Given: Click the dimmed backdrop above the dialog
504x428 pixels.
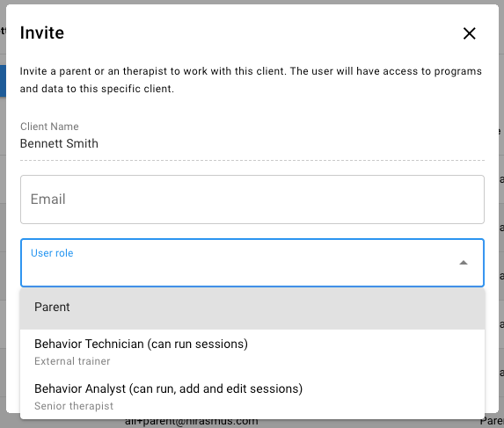Looking at the screenshot, I should click(x=252, y=2).
